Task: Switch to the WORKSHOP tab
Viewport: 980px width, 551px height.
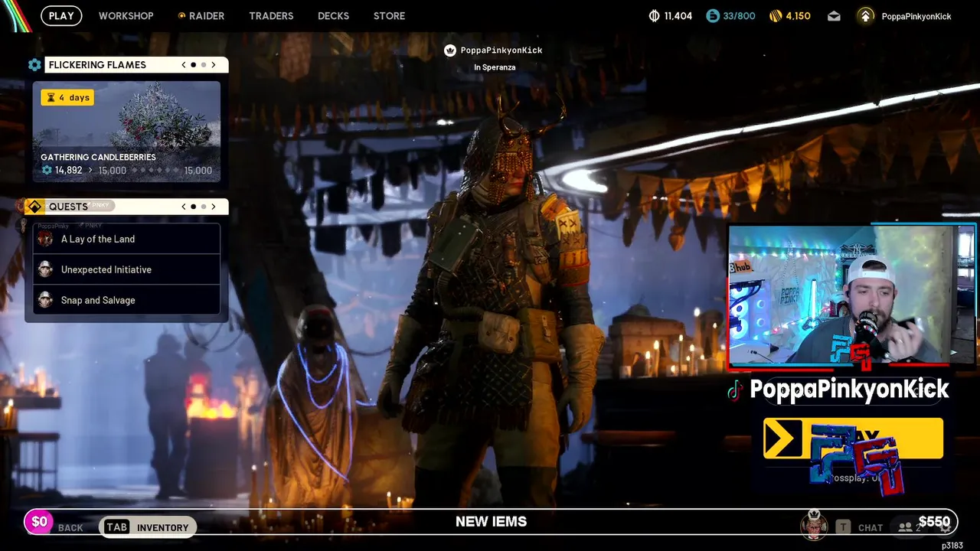Action: (x=126, y=16)
